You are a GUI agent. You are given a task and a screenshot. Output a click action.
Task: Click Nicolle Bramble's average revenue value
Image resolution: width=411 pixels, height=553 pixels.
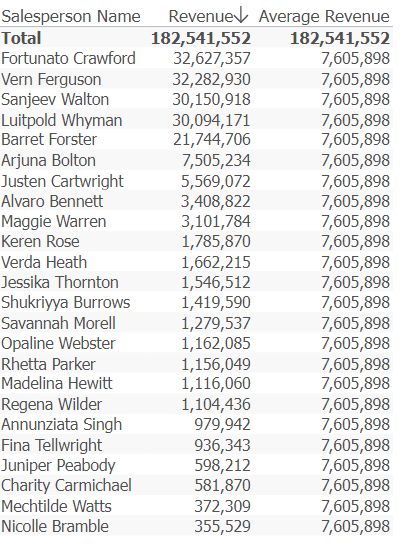356,527
